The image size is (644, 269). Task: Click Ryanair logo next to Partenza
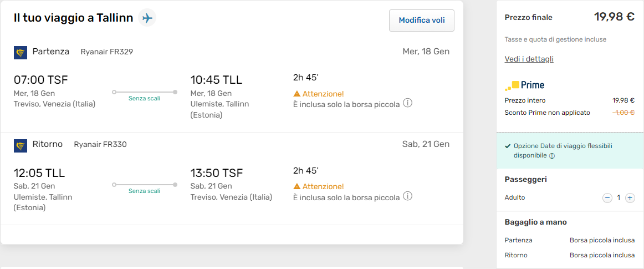(21, 52)
